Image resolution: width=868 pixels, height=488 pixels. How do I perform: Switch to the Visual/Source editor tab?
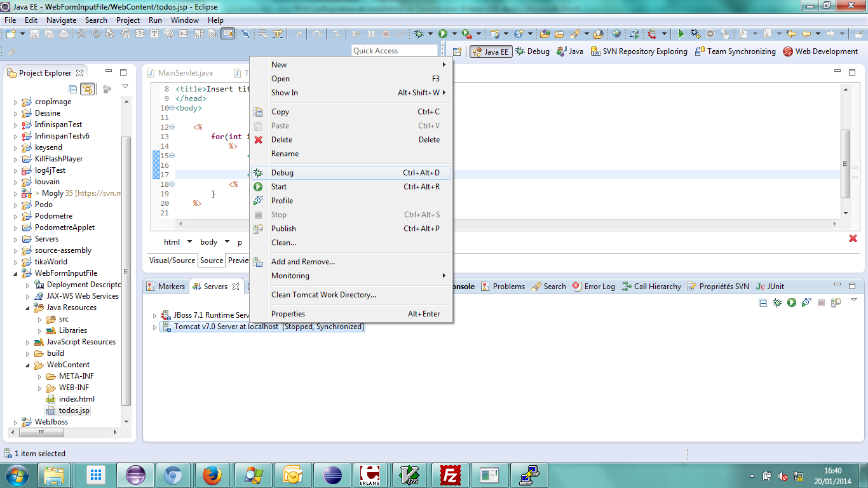172,261
